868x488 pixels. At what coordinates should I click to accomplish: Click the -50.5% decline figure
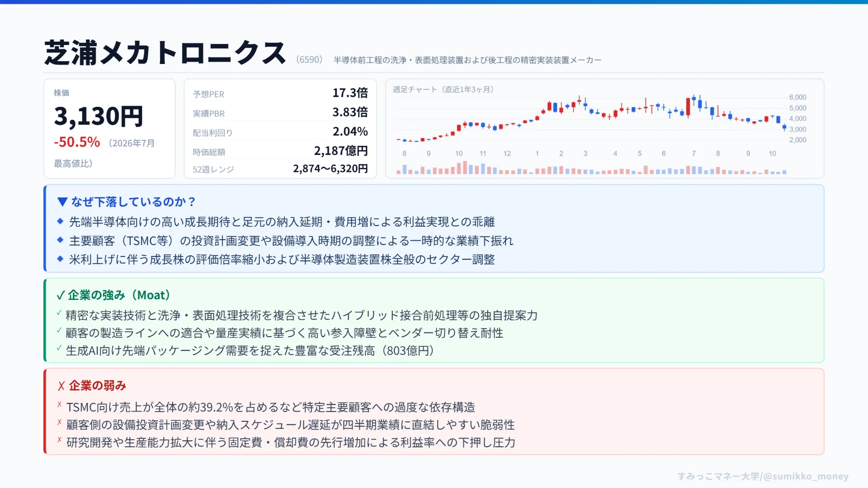click(x=77, y=142)
